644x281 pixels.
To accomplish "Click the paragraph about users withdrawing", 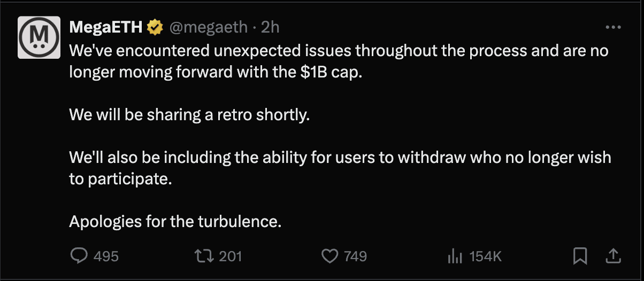I will (340, 158).
